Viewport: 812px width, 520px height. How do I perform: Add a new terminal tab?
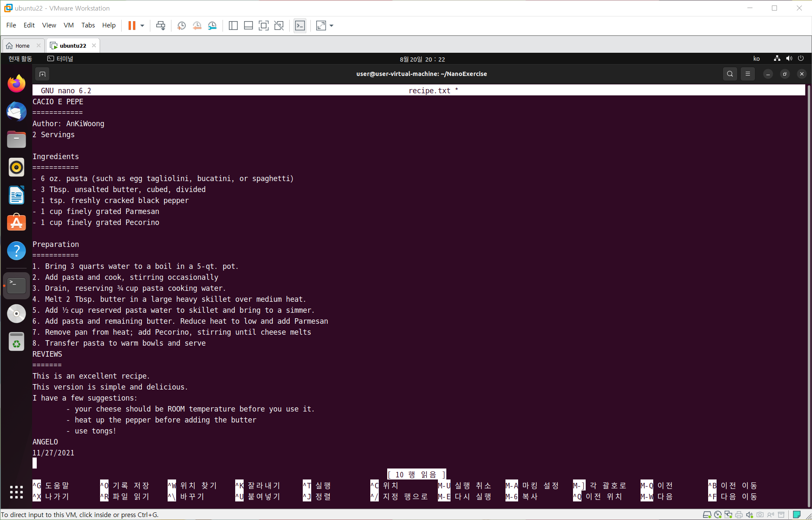[42, 74]
